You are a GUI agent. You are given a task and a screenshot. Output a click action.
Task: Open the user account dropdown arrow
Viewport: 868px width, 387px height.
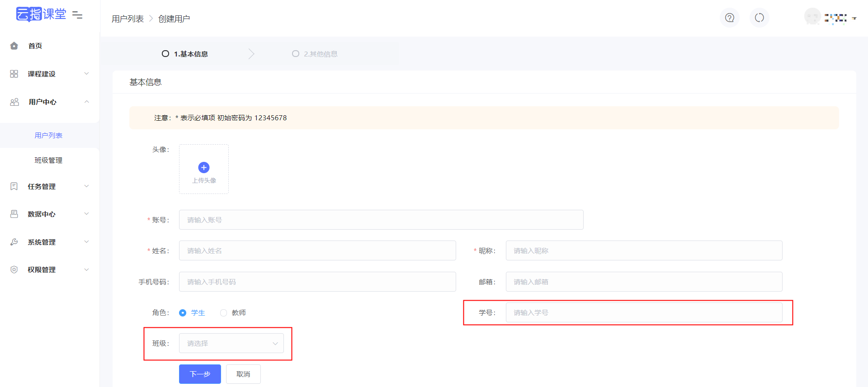(854, 19)
